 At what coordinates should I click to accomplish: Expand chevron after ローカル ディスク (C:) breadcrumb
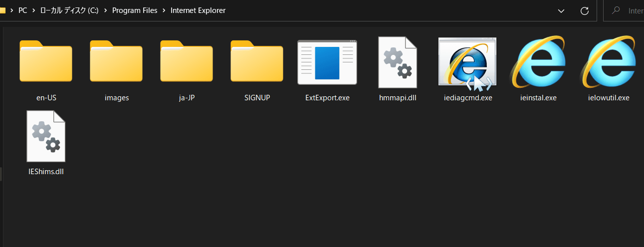(105, 10)
